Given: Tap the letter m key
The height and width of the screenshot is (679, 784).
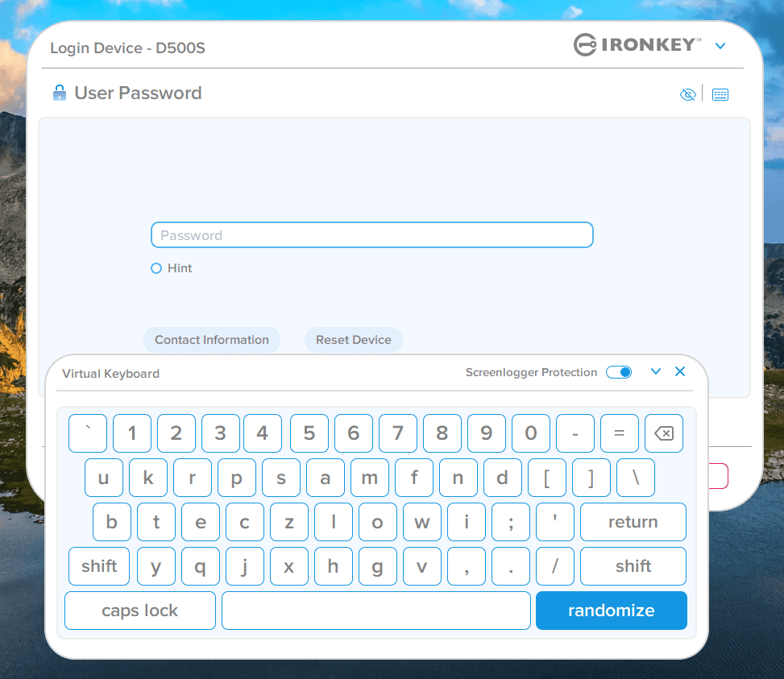Looking at the screenshot, I should [x=370, y=478].
